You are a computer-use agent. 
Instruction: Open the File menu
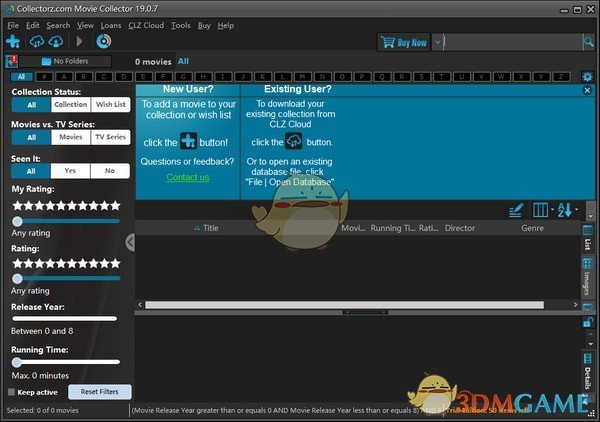click(x=13, y=26)
